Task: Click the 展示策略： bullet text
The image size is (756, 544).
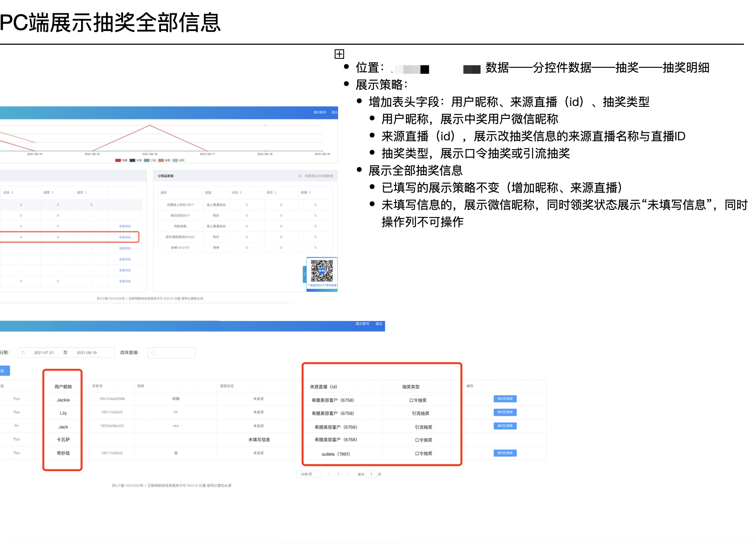Action: 382,85
